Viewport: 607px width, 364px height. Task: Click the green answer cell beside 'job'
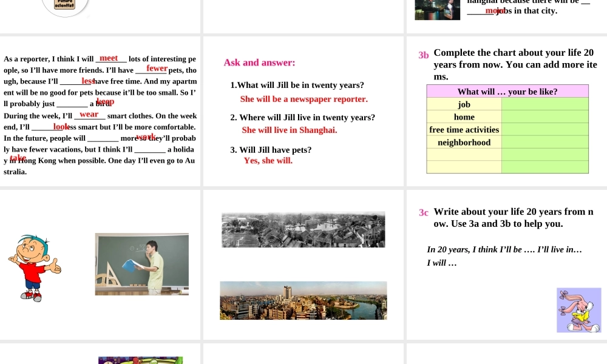click(x=544, y=104)
